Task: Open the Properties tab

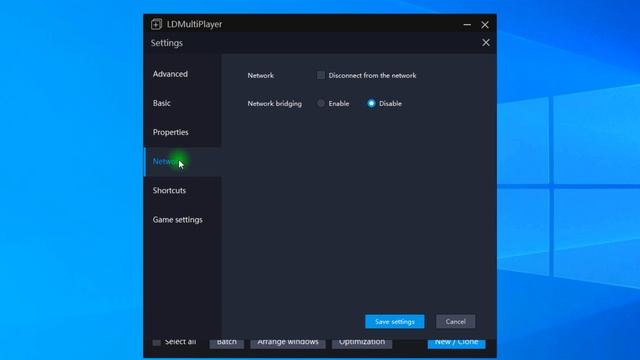Action: point(183,132)
